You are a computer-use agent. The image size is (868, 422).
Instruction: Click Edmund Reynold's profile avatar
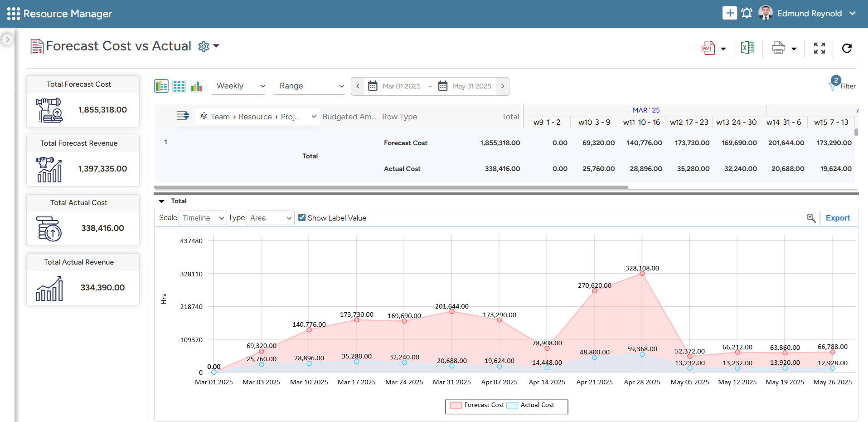pos(766,13)
